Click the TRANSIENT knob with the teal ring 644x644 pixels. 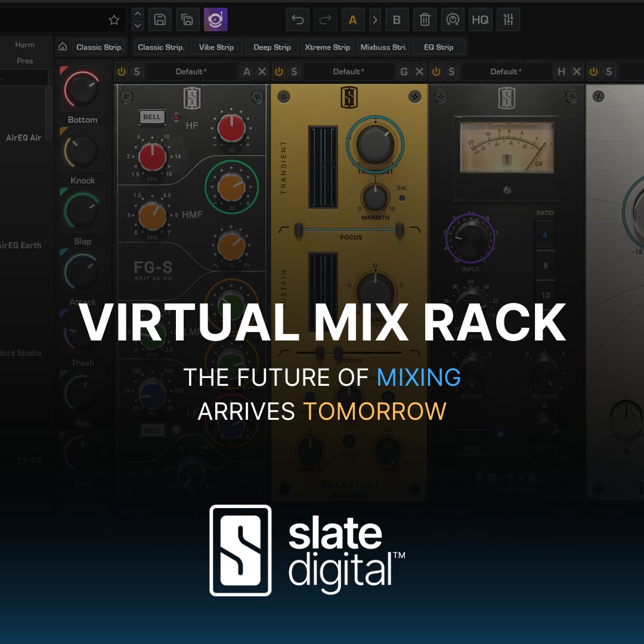pyautogui.click(x=375, y=144)
